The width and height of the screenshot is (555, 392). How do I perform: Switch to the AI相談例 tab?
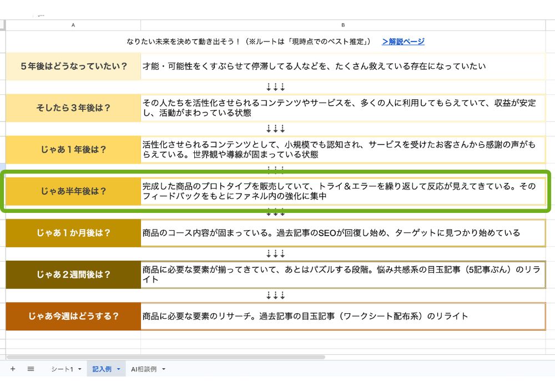point(144,369)
